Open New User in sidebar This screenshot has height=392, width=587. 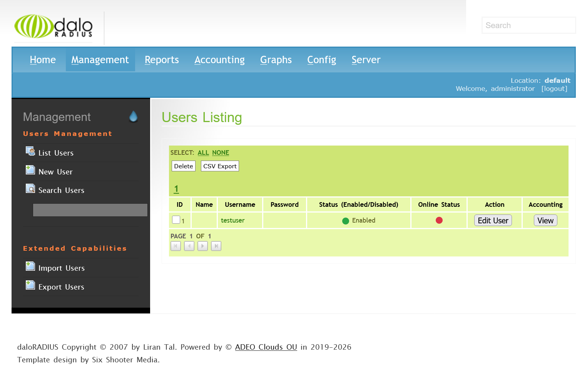[55, 172]
